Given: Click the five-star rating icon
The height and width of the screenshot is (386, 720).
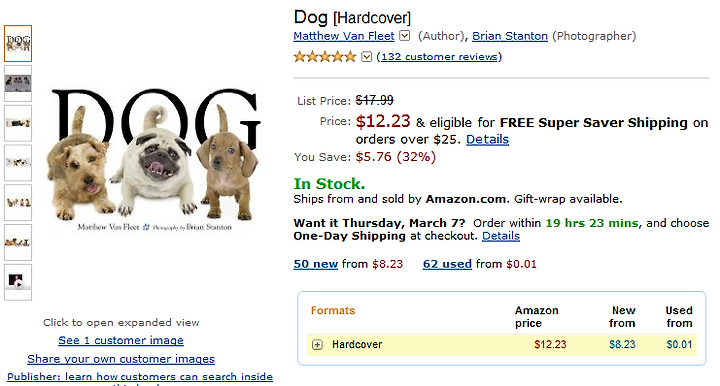Looking at the screenshot, I should [325, 57].
